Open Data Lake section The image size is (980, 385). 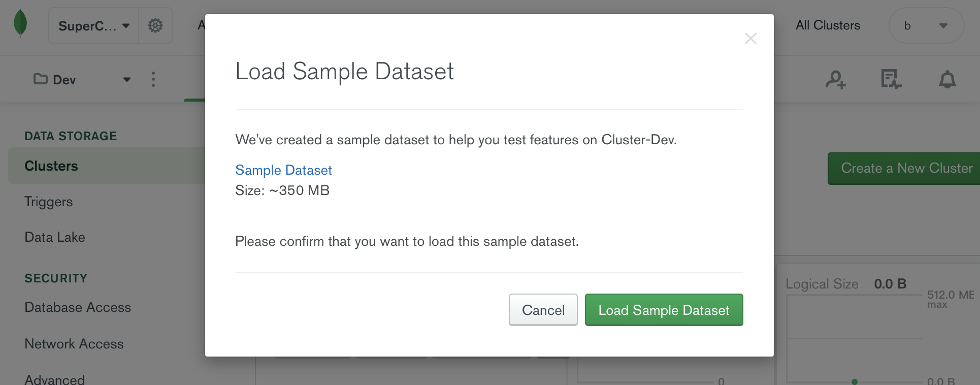tap(55, 237)
